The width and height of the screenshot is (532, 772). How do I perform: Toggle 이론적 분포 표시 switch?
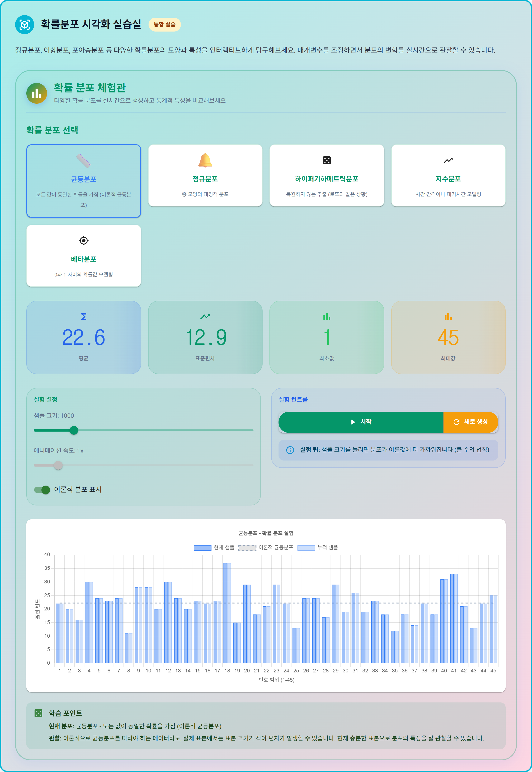(42, 489)
